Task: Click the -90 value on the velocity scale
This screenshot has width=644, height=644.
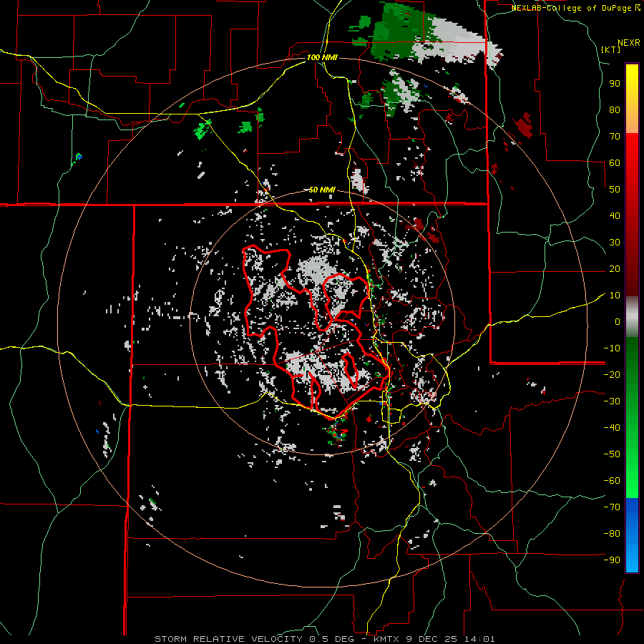Action: 612,560
